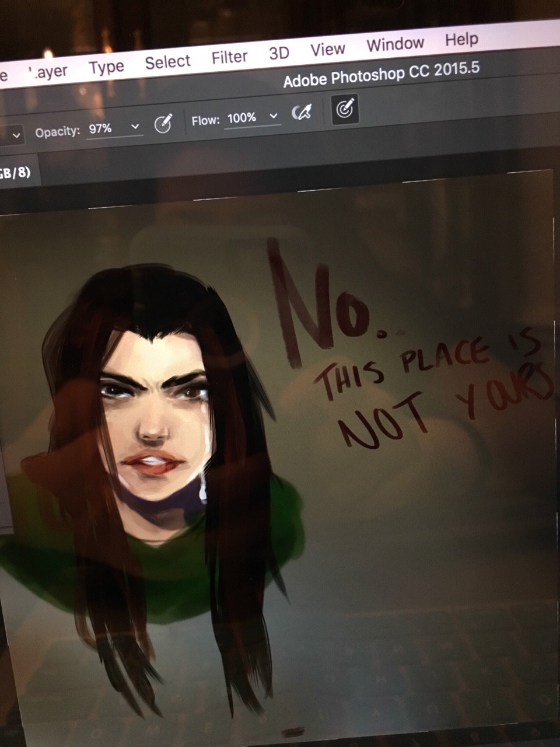Open the View menu

coord(327,49)
